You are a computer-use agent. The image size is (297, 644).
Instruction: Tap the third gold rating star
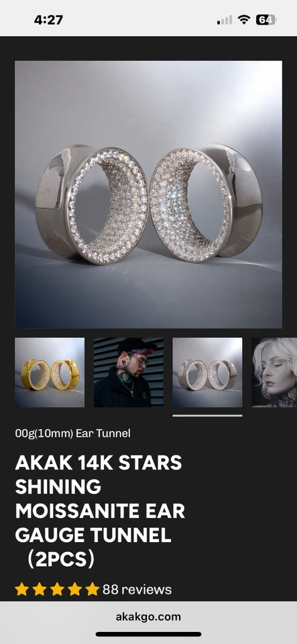(x=57, y=590)
